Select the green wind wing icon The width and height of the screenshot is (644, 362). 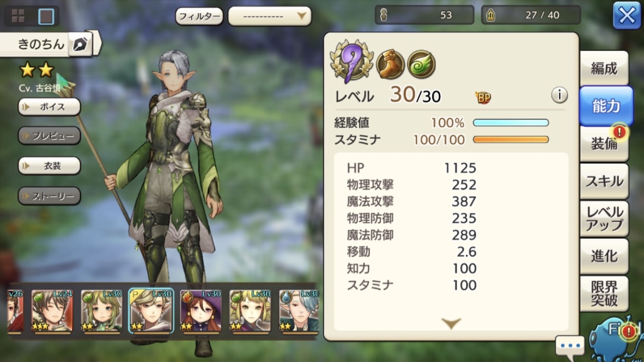(421, 64)
